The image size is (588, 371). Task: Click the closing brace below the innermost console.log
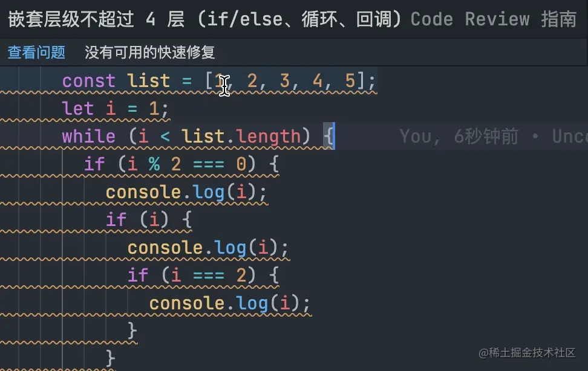132,331
